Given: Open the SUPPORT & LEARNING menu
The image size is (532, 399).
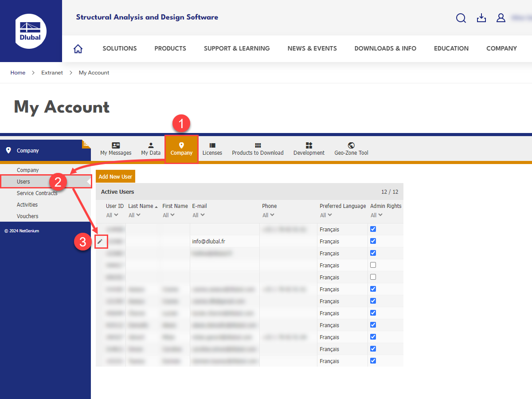Looking at the screenshot, I should point(237,49).
